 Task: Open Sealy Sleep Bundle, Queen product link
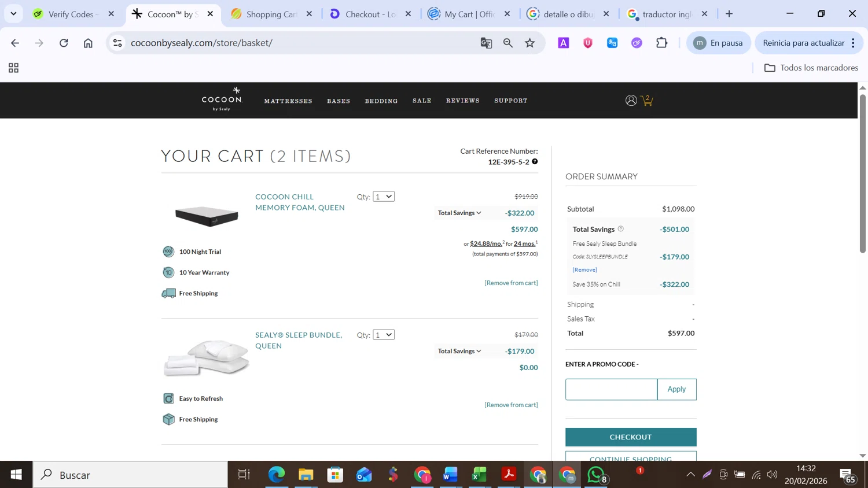point(299,340)
